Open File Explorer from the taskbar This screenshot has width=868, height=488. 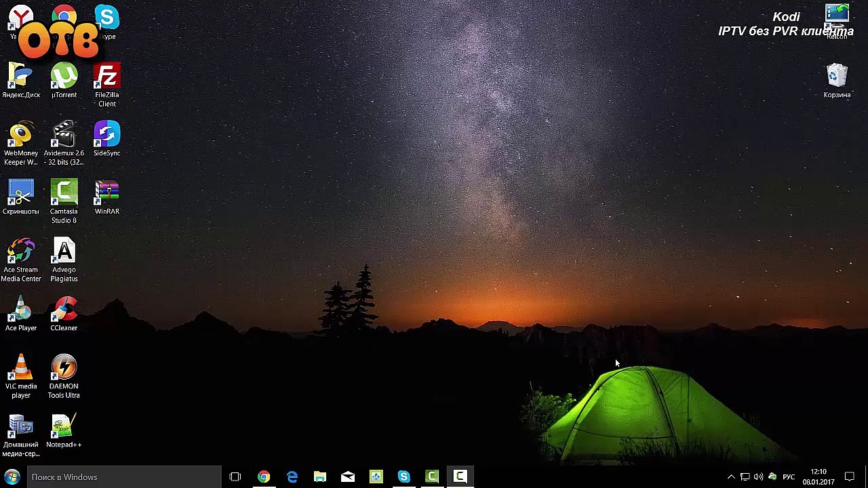(x=320, y=477)
